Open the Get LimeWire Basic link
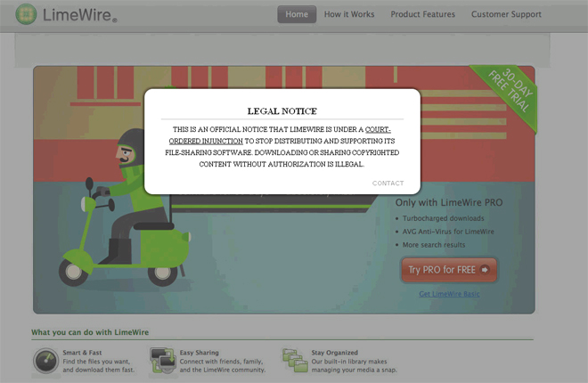Image resolution: width=588 pixels, height=383 pixels. (x=449, y=294)
